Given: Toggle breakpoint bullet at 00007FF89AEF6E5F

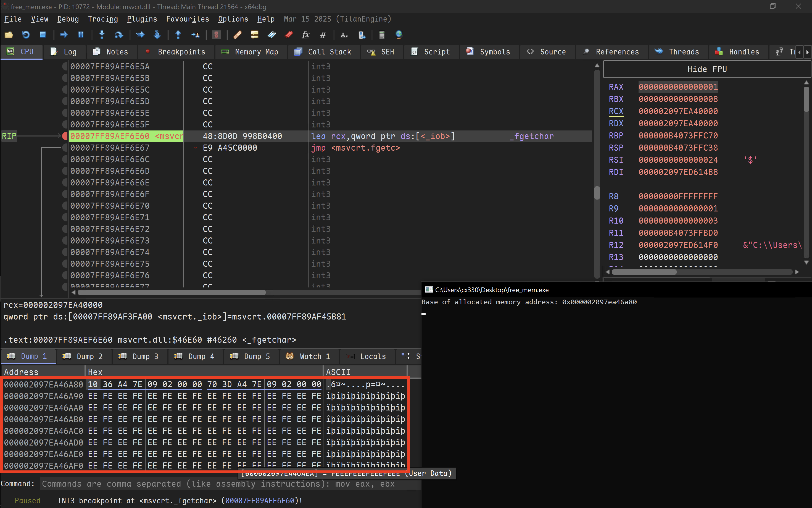Looking at the screenshot, I should pos(65,125).
